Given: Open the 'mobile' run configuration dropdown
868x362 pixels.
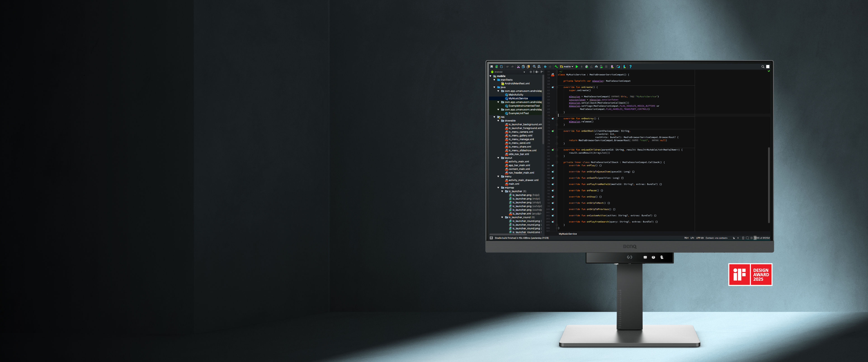Looking at the screenshot, I should click(x=566, y=67).
